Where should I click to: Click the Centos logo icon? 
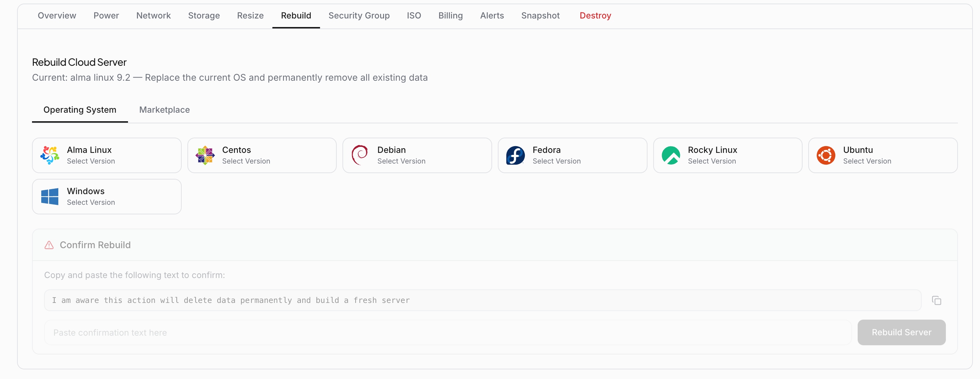(x=205, y=155)
